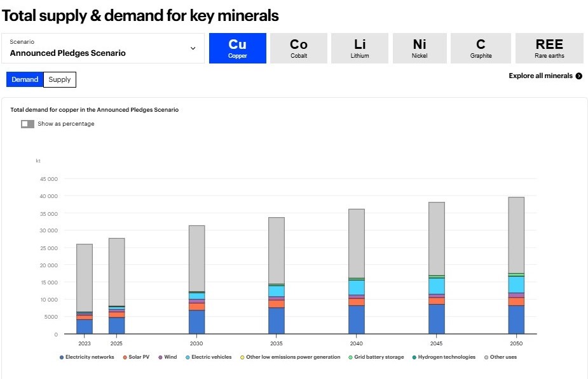Enable Show as percentage toggle
The height and width of the screenshot is (379, 588).
[27, 124]
